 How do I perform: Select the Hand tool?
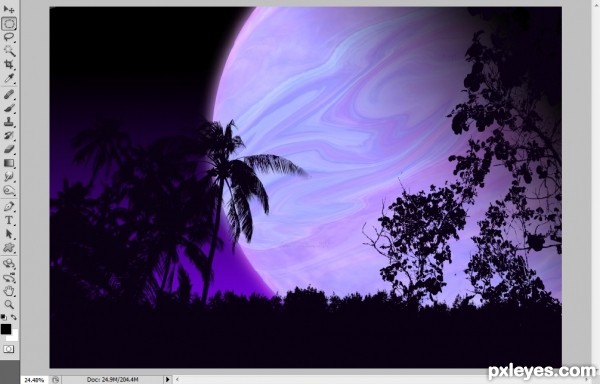[9, 291]
